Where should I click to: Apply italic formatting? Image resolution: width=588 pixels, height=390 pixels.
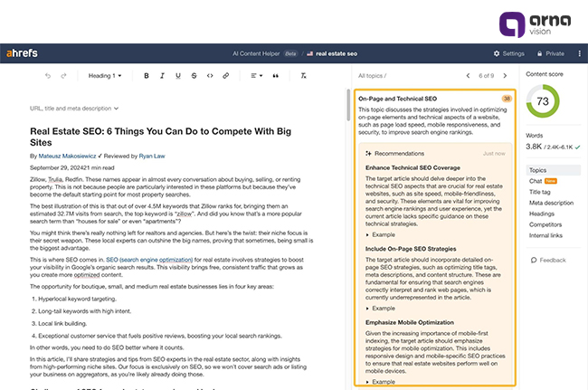[x=162, y=76]
